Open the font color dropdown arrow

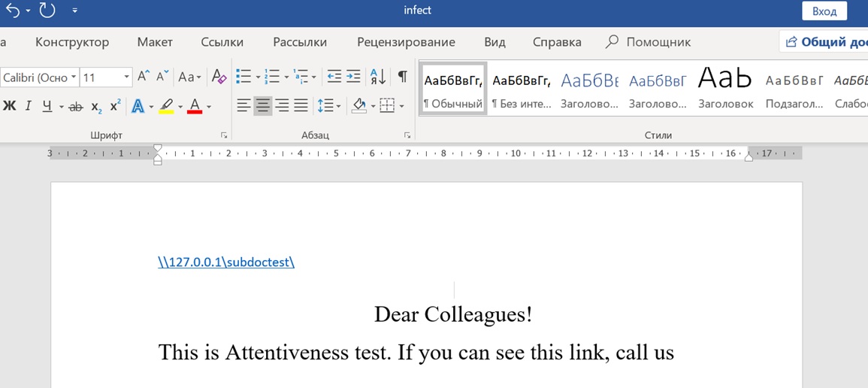[x=209, y=106]
